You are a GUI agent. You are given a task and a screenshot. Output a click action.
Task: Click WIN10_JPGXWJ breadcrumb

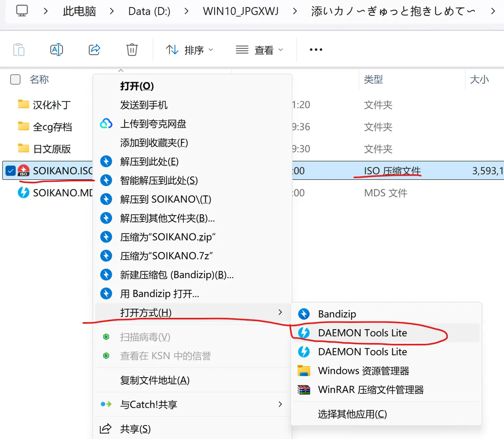coord(241,11)
